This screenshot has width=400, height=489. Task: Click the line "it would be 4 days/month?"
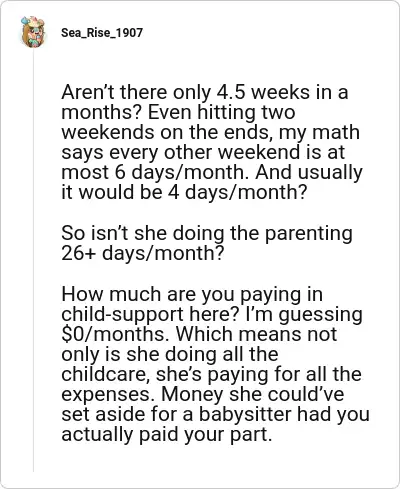184,192
